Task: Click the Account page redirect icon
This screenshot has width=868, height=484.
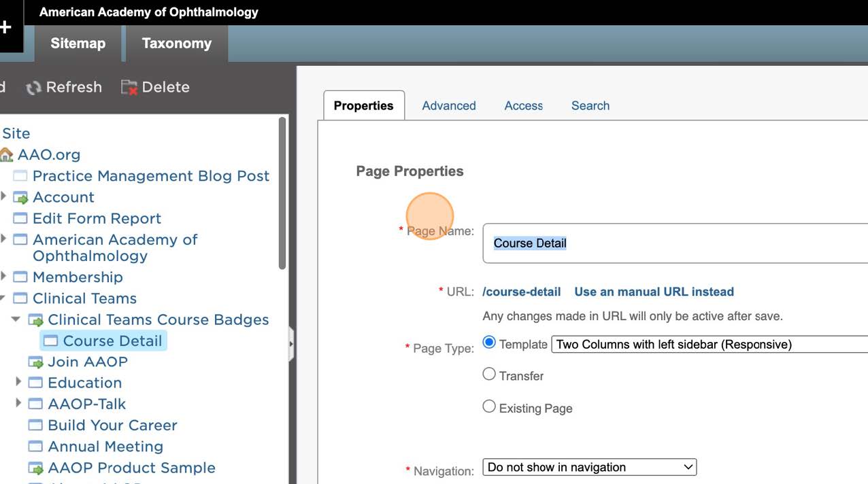Action: pyautogui.click(x=20, y=198)
